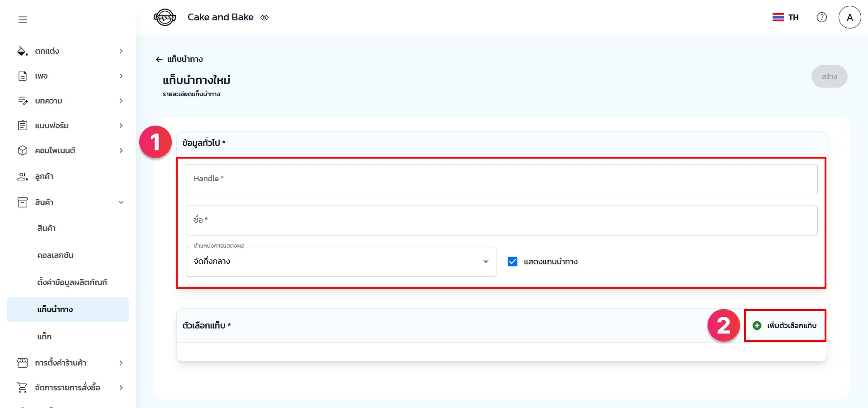The height and width of the screenshot is (408, 868).
Task: Open the help question mark icon
Action: 821,17
